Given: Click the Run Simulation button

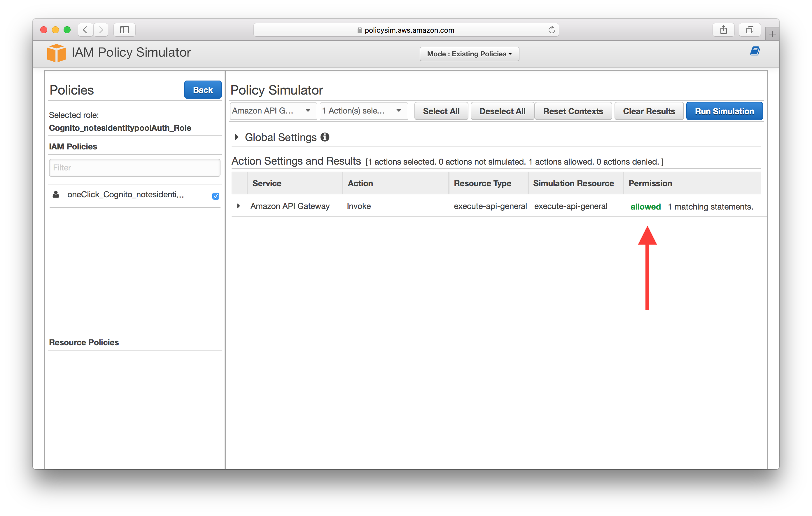Looking at the screenshot, I should 724,111.
